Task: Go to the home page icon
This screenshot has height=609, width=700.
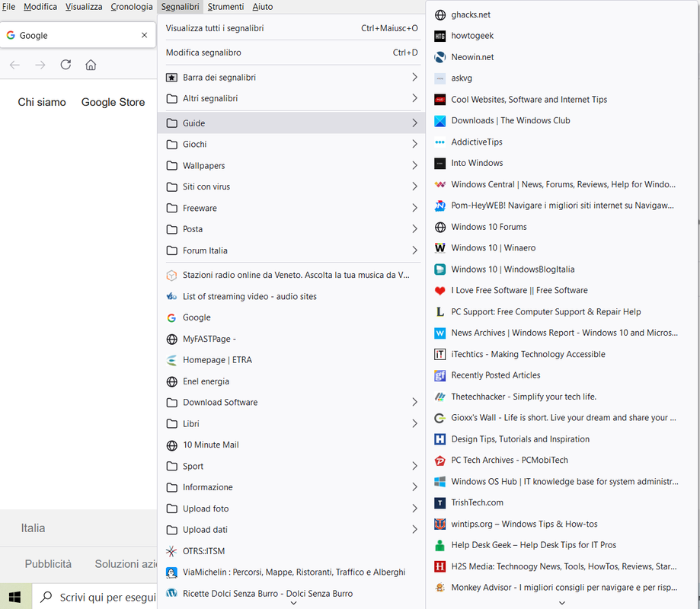Action: [91, 65]
